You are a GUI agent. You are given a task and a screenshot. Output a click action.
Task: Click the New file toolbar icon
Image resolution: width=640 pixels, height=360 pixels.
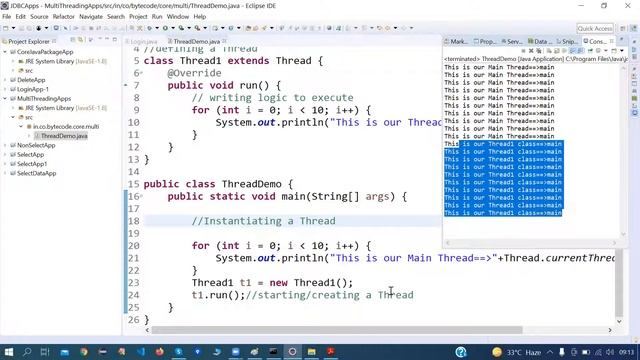coord(6,28)
